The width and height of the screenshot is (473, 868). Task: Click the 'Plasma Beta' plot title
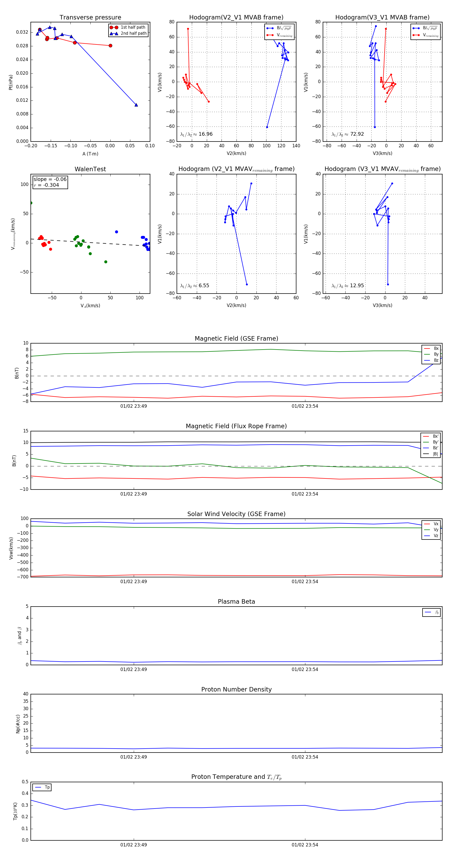[x=236, y=602]
